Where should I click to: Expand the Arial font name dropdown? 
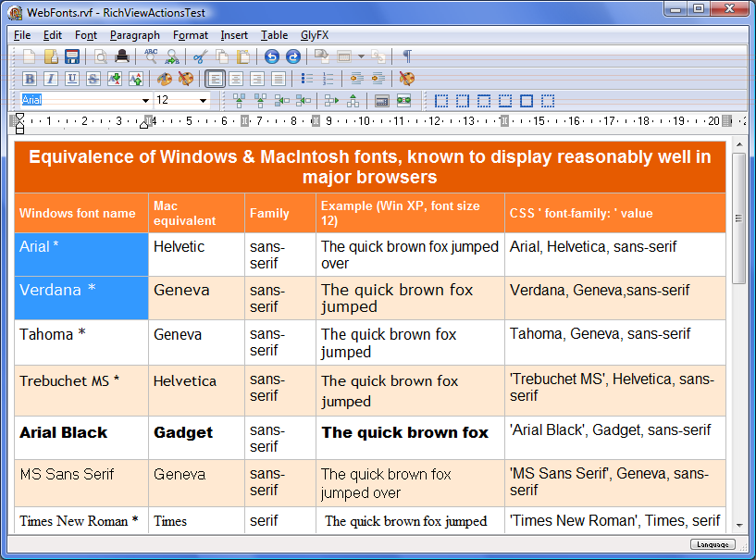click(145, 100)
